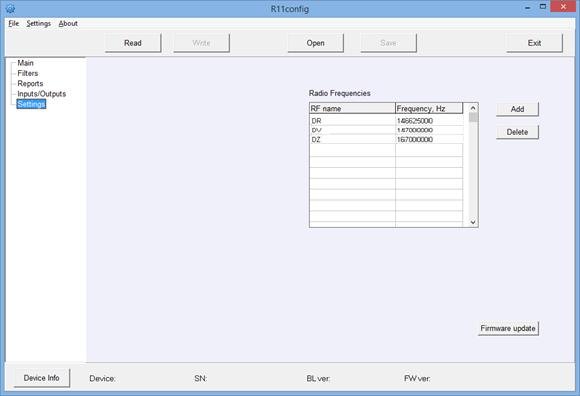Click the Exit button
Viewport: 580px width, 396px height.
(534, 43)
